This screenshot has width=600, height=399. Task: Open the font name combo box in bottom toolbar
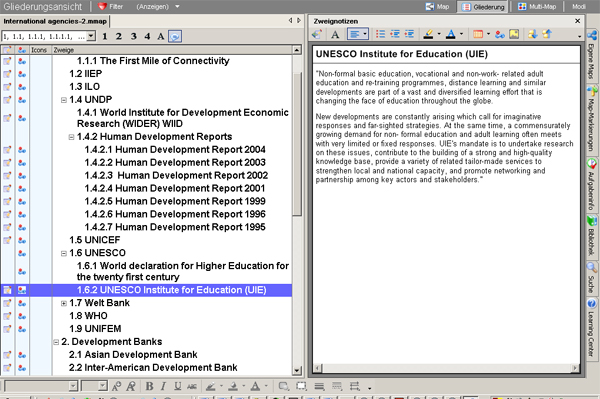(x=41, y=386)
